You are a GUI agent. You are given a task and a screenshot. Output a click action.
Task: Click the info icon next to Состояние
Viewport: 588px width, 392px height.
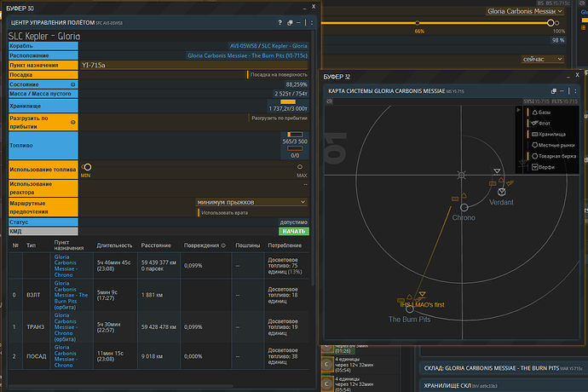(x=72, y=84)
